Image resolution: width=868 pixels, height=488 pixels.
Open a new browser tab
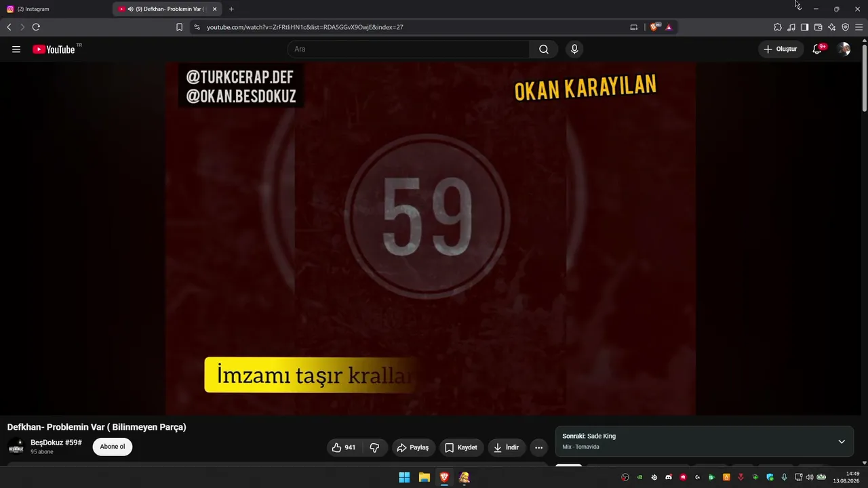click(231, 9)
